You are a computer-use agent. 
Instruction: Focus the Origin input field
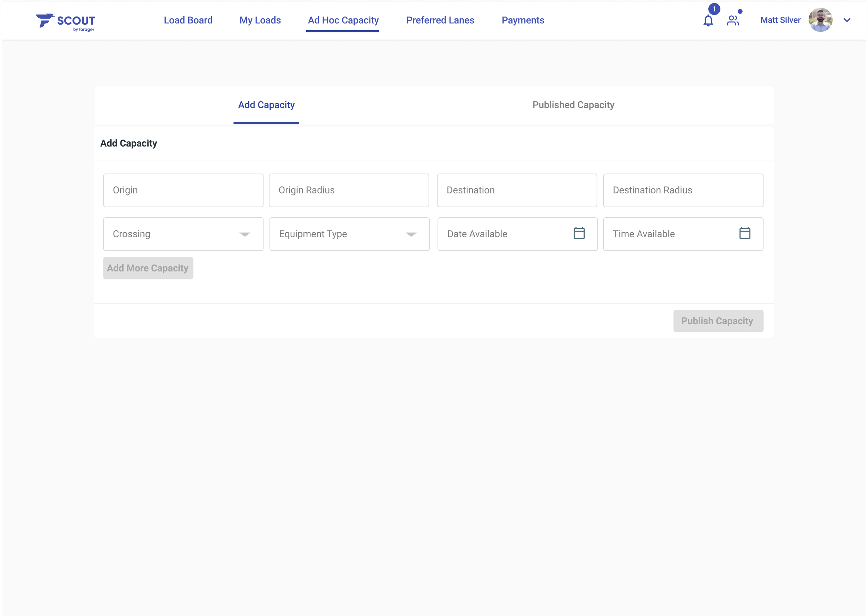[183, 190]
